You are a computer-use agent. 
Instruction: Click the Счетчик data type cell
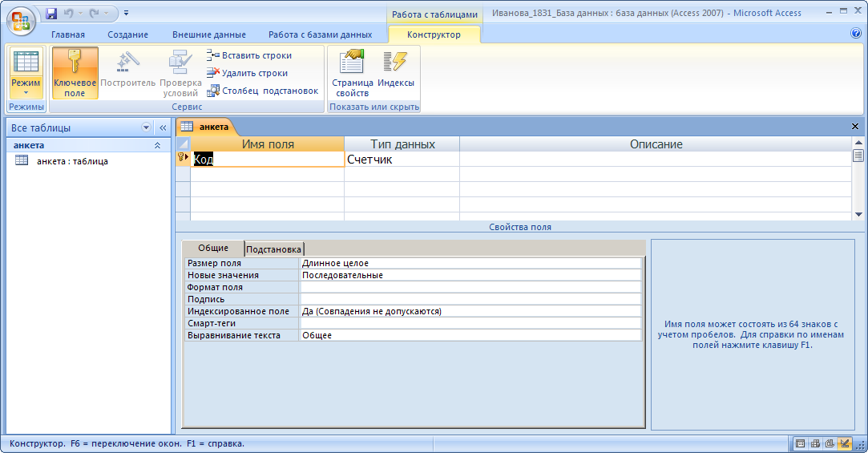[402, 160]
